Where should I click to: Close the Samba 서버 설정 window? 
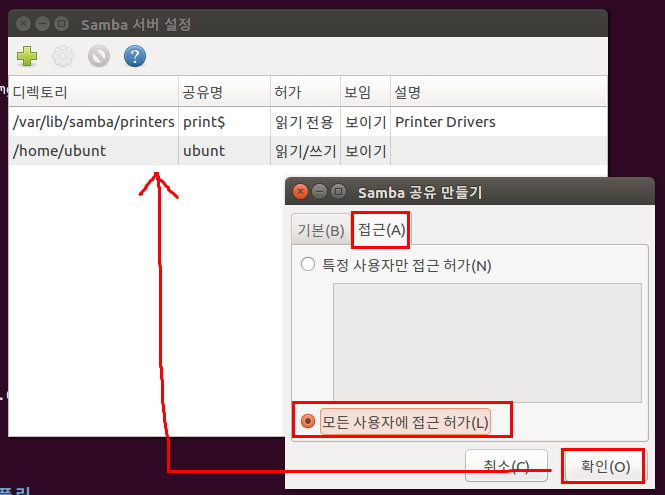(23, 23)
